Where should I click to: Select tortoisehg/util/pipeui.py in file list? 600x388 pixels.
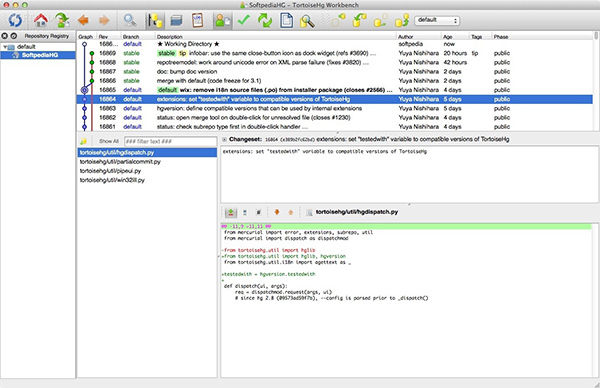[110, 171]
